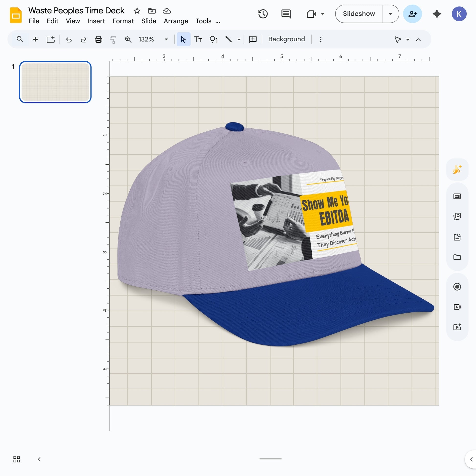476x476 pixels.
Task: Open the banana image generation icon
Action: pyautogui.click(x=457, y=170)
